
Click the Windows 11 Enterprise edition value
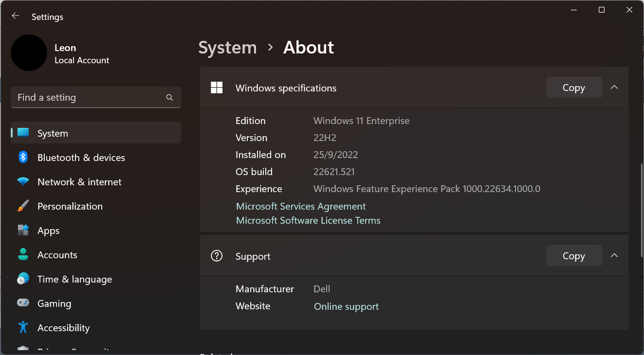tap(361, 121)
